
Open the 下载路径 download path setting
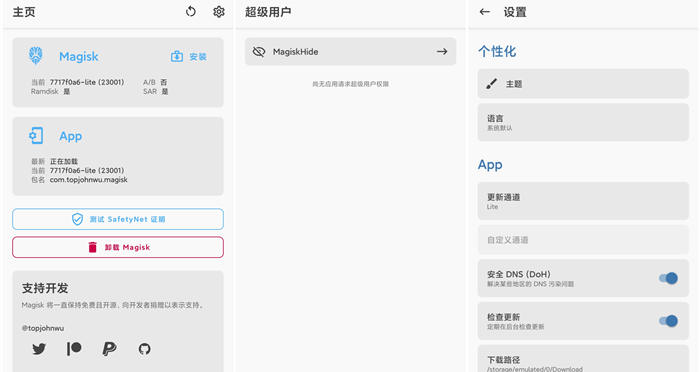click(583, 359)
